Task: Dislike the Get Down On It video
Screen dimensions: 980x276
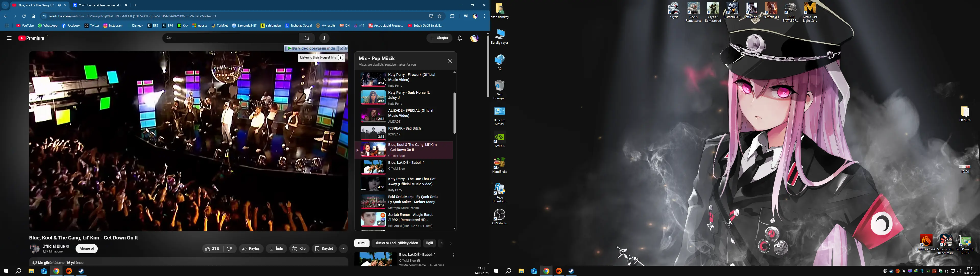Action: click(230, 249)
